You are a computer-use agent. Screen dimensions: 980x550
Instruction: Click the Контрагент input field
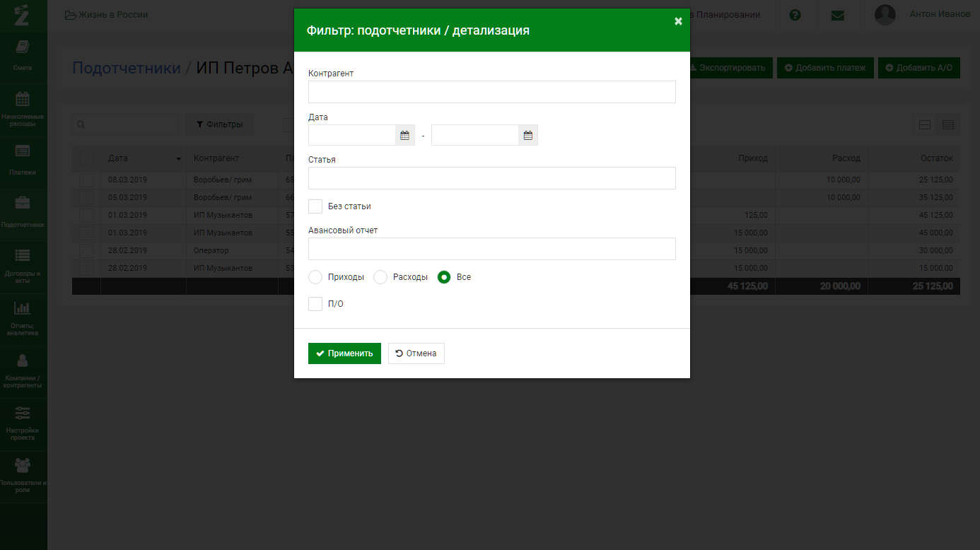(x=492, y=92)
